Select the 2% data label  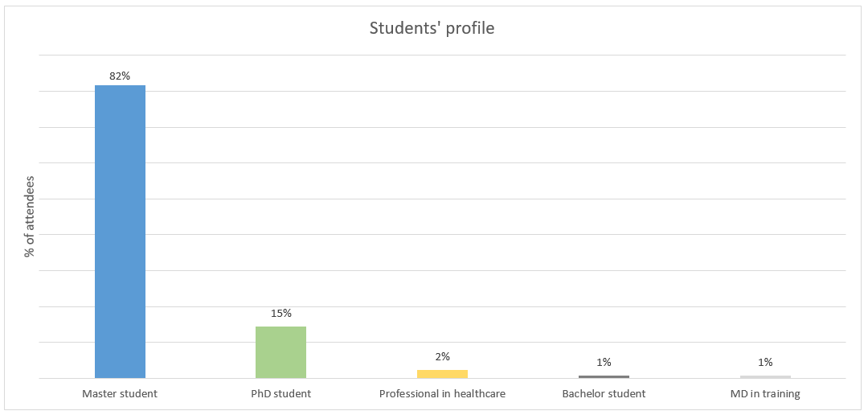coord(442,356)
